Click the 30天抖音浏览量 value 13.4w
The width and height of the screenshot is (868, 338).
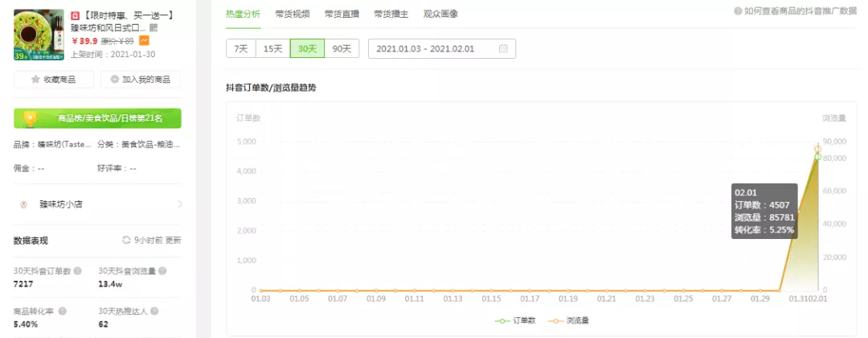click(110, 284)
